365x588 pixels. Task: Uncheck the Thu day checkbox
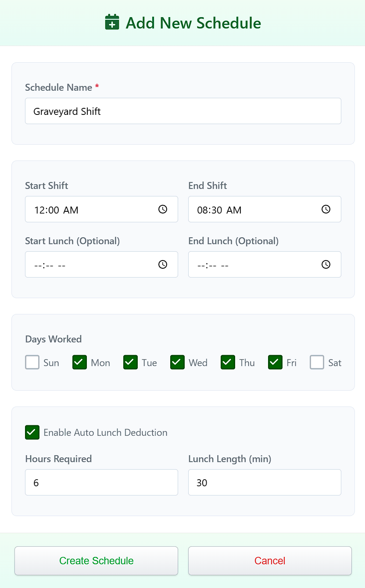[x=227, y=362]
